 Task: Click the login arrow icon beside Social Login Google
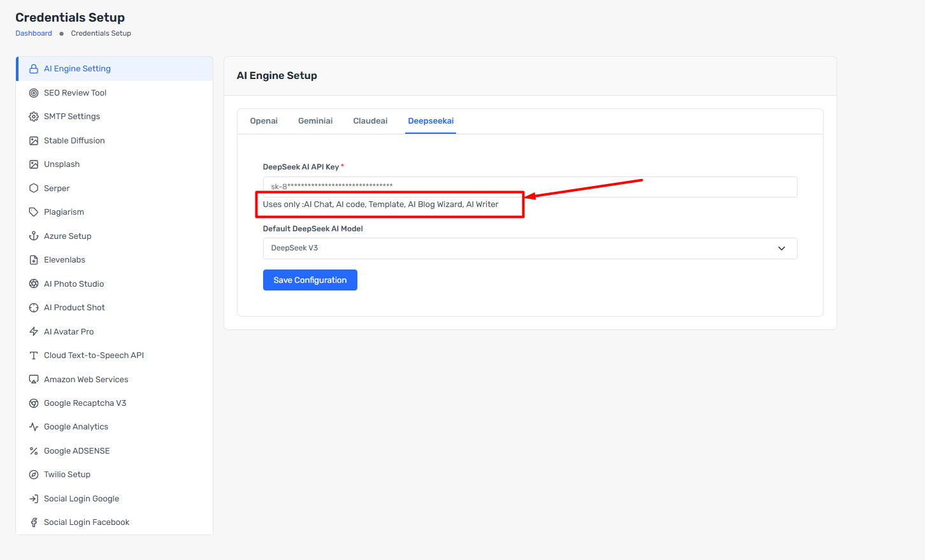point(34,499)
